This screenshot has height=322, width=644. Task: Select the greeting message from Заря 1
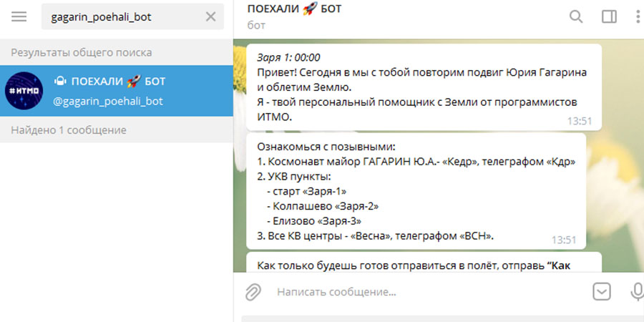[422, 87]
